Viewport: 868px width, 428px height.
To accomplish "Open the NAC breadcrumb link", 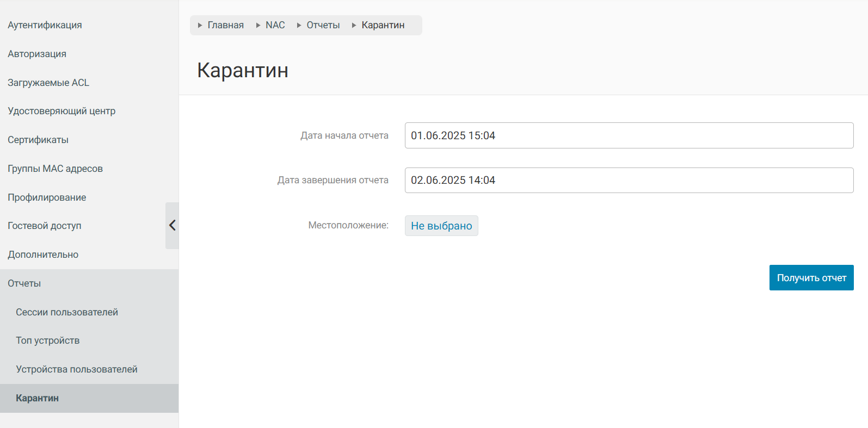I will point(275,25).
